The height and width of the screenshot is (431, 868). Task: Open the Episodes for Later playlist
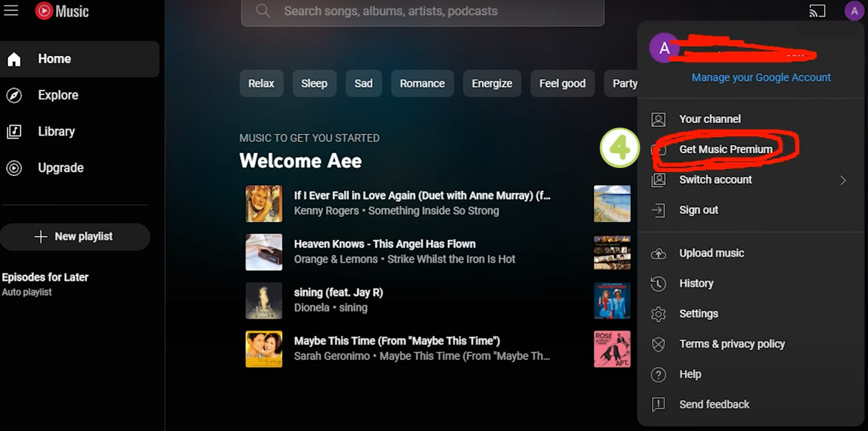(45, 284)
